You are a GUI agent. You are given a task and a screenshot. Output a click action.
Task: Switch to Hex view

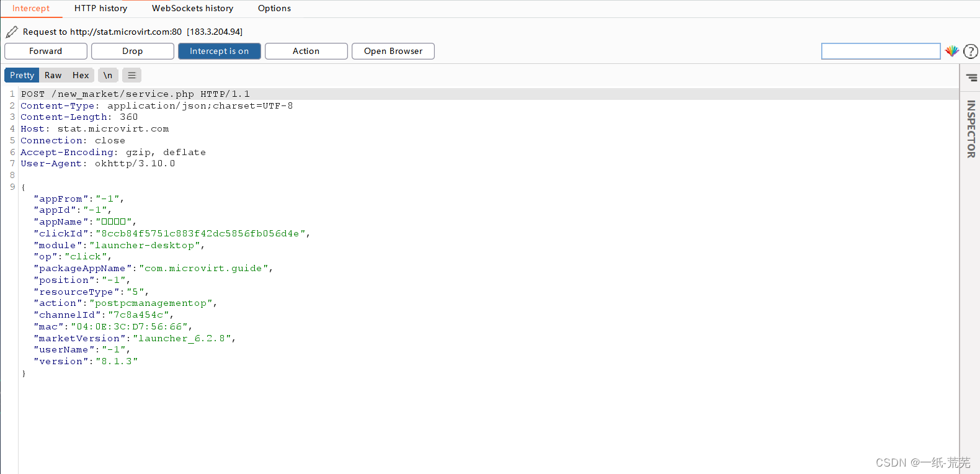[81, 75]
